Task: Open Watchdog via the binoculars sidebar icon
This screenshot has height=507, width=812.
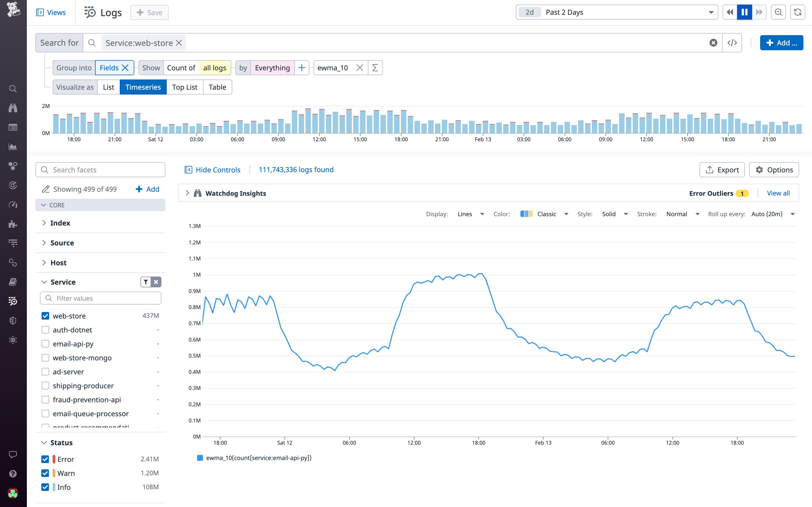Action: pos(13,108)
